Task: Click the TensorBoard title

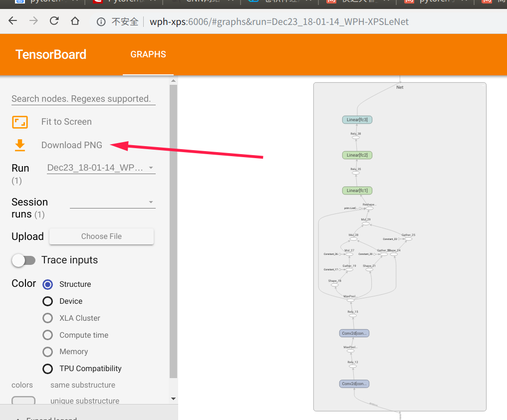Action: click(x=51, y=54)
